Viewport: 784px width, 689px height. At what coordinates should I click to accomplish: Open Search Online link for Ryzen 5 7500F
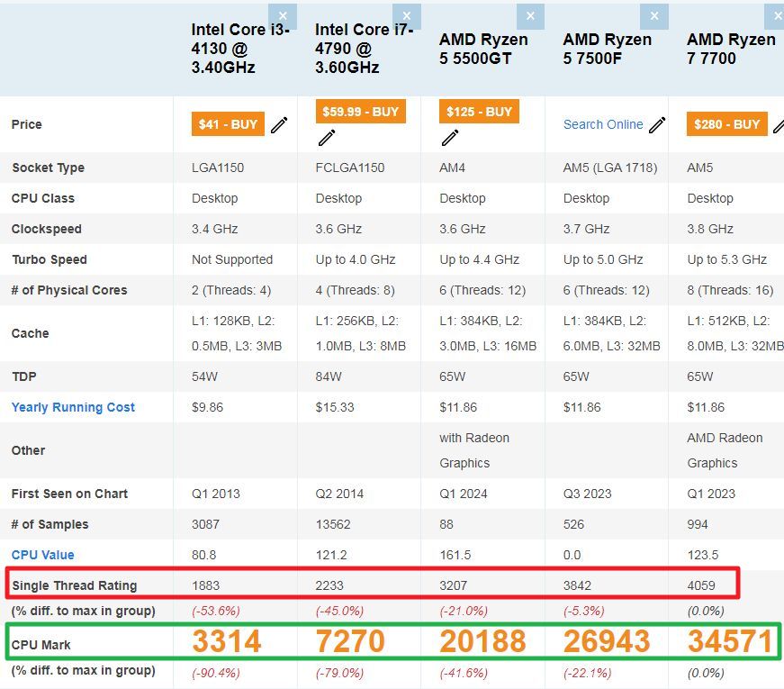[x=603, y=124]
